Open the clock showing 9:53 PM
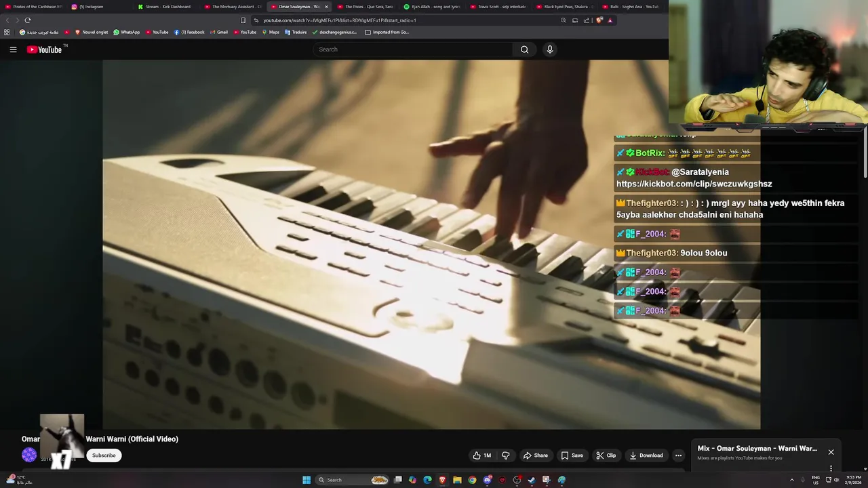Screen dimensions: 868x488 pos(853,480)
